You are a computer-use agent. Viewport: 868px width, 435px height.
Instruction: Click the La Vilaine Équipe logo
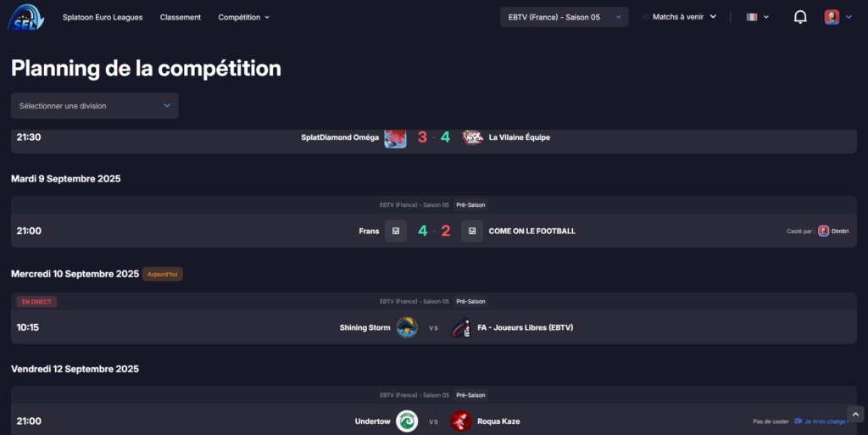tap(472, 137)
